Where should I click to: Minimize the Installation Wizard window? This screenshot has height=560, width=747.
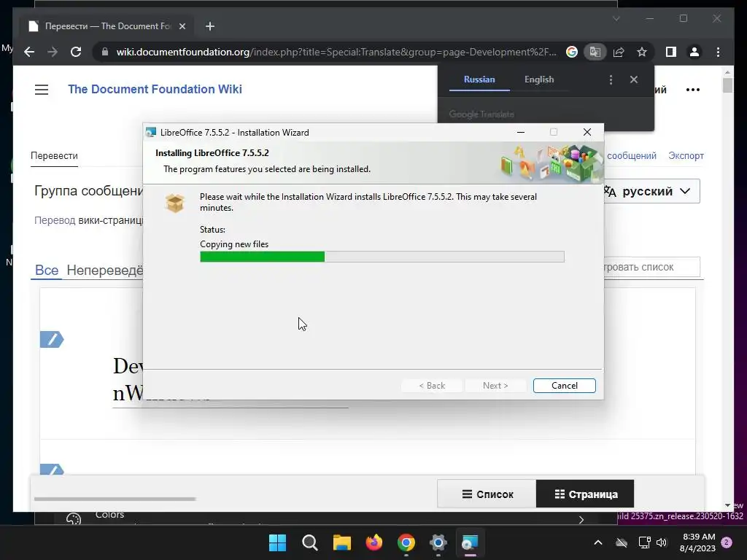(x=521, y=133)
